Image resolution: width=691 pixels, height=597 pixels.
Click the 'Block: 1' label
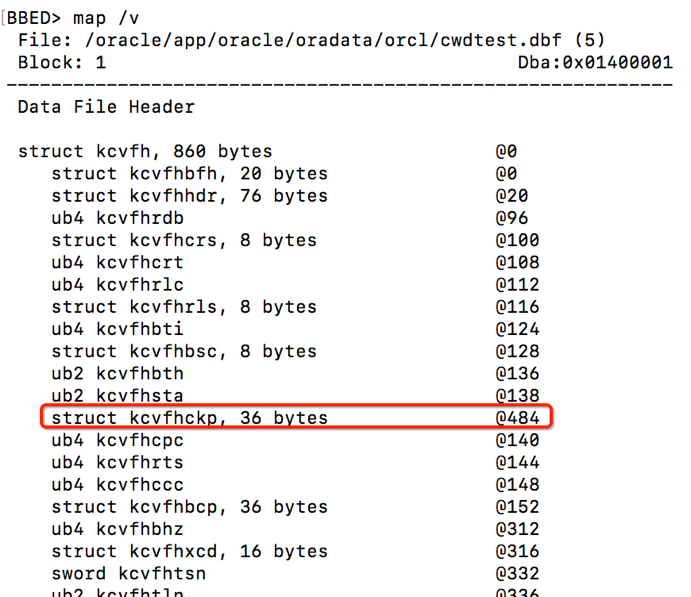(x=62, y=62)
